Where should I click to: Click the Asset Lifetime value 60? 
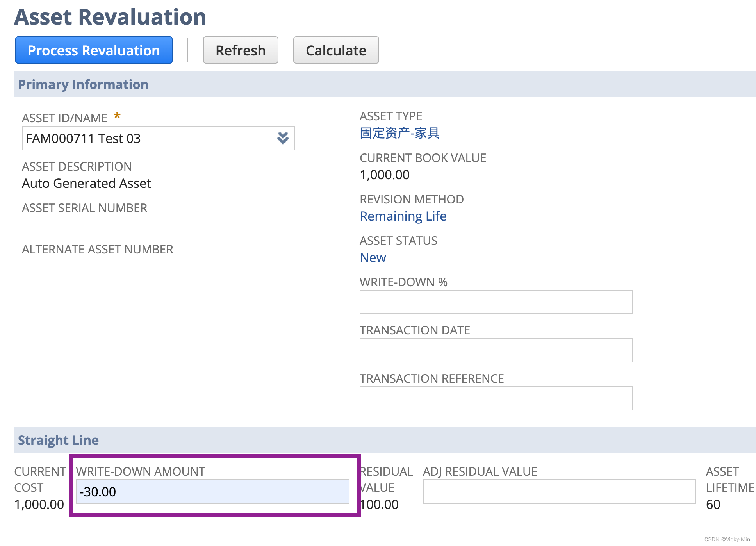tap(713, 504)
